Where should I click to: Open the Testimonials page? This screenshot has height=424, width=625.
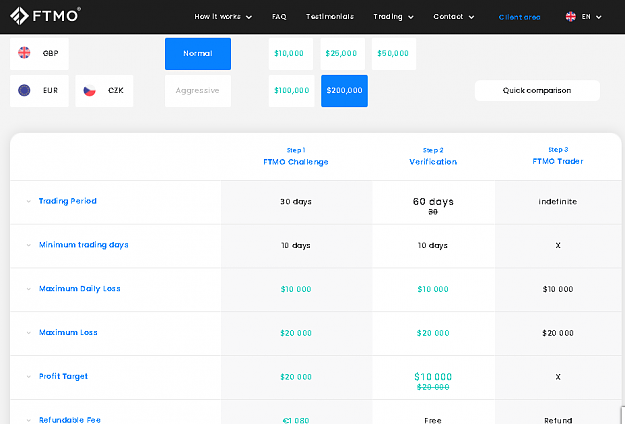pos(330,17)
